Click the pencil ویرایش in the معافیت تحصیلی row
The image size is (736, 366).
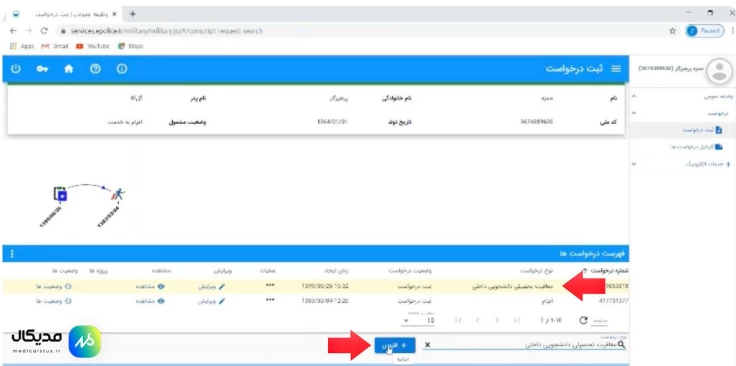click(212, 287)
